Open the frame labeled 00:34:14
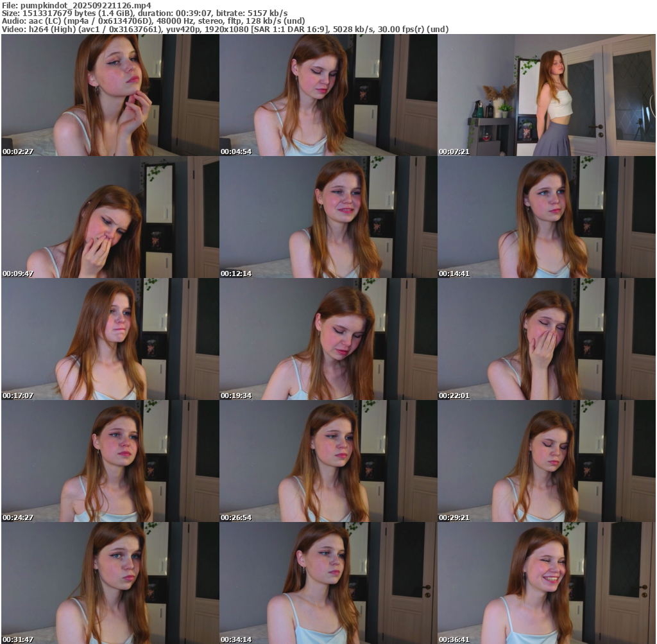 pos(328,583)
